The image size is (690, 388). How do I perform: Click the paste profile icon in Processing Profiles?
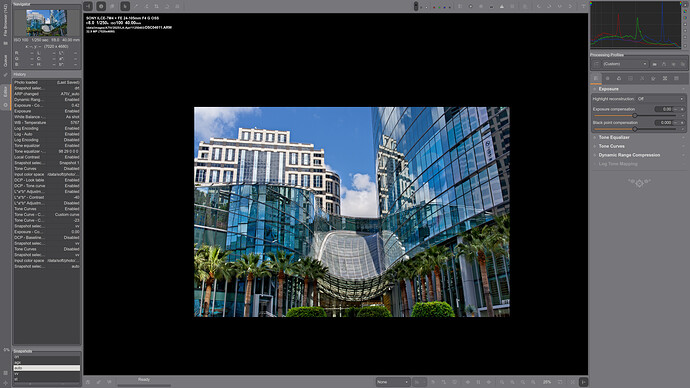click(682, 64)
